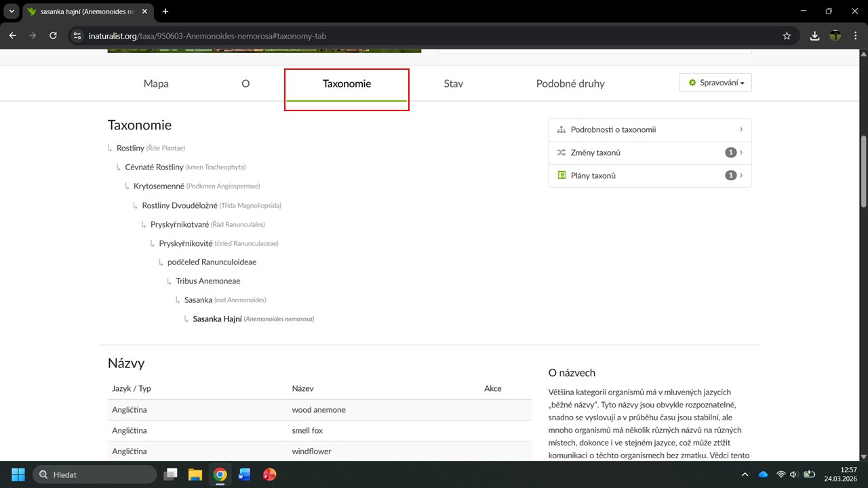The height and width of the screenshot is (488, 868).
Task: Open a new browser tab
Action: pyautogui.click(x=165, y=12)
